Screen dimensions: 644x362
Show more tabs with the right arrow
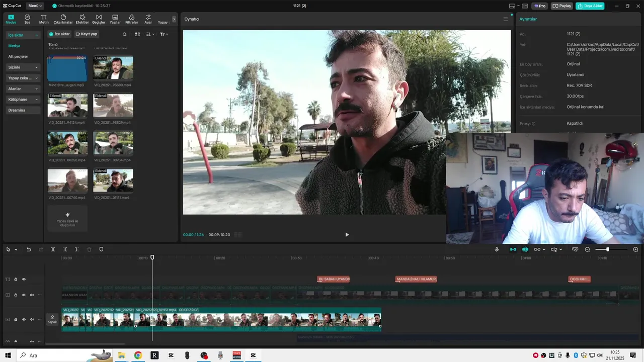(174, 19)
